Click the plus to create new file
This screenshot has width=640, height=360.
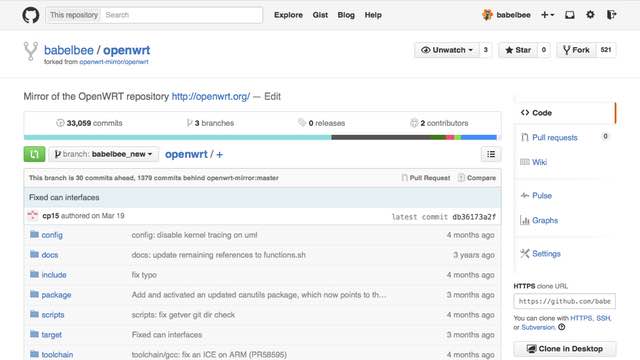coord(220,155)
